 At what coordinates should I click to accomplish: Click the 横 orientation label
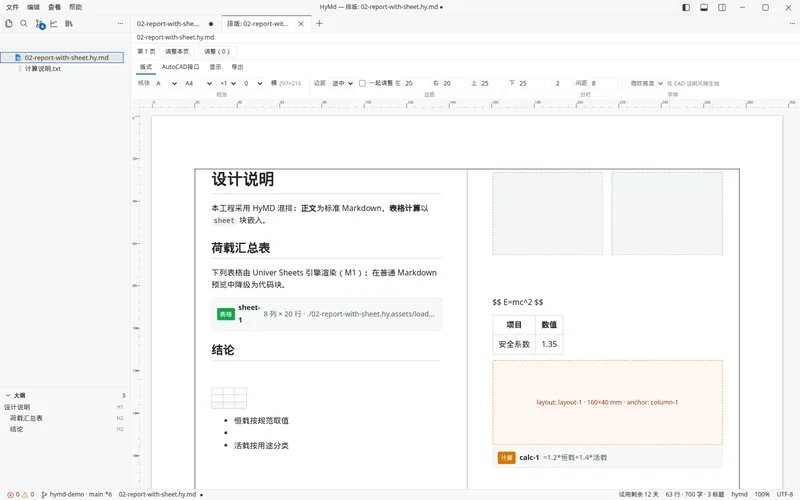pyautogui.click(x=274, y=83)
